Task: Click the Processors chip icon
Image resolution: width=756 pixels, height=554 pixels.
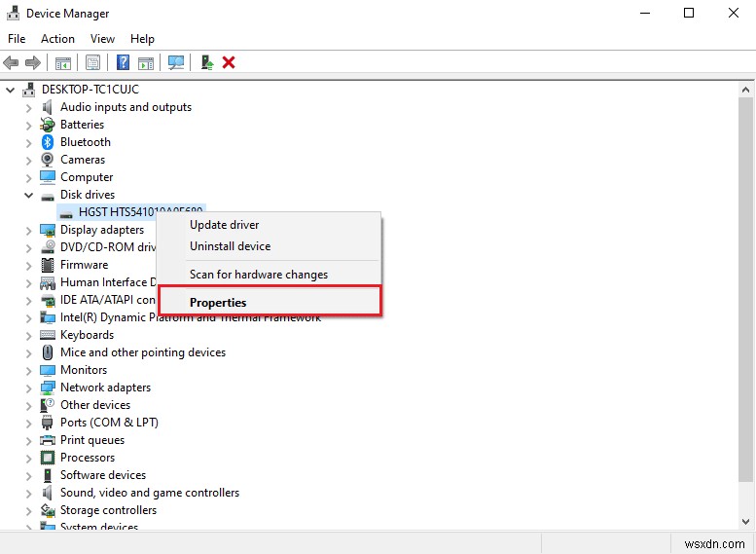Action: point(48,458)
